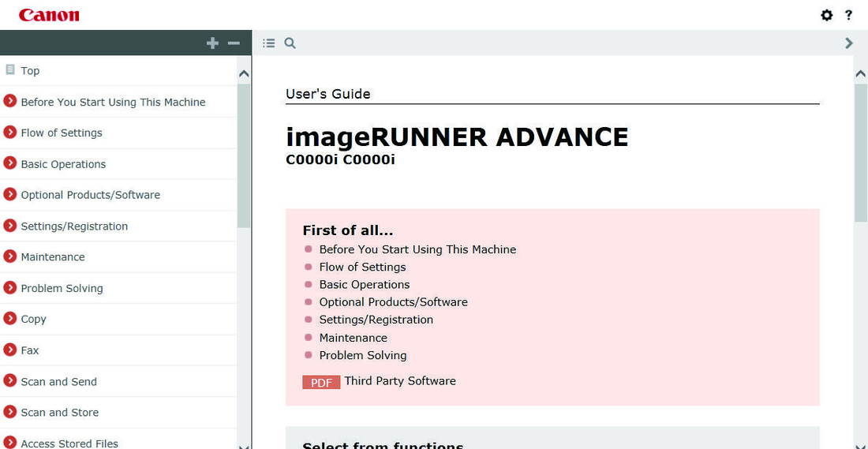
Task: Open Problem Solving link in pink box
Action: [x=363, y=355]
